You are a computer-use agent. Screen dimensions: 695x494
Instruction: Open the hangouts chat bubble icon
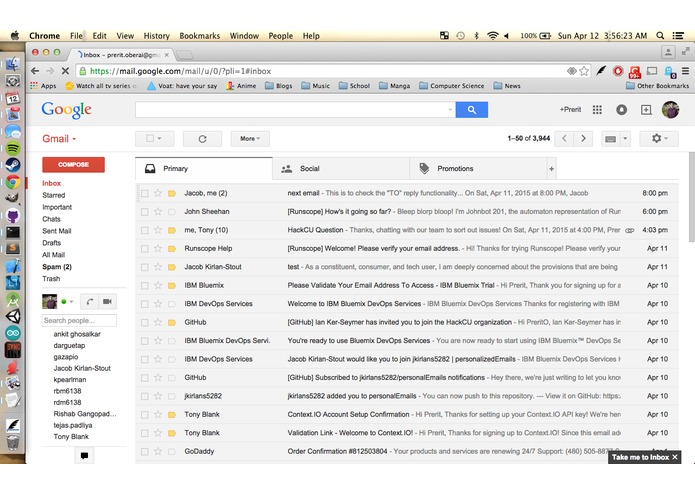coord(84,455)
